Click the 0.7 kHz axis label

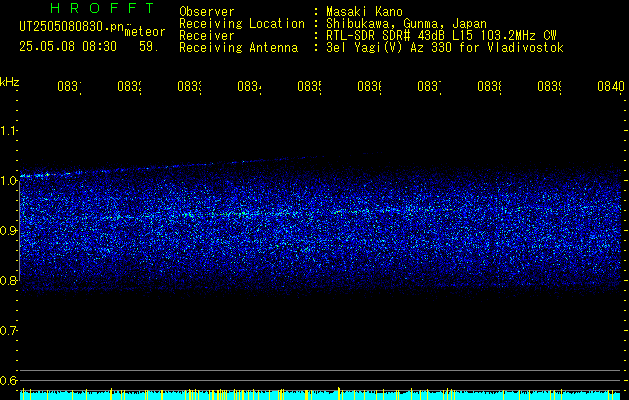point(8,330)
